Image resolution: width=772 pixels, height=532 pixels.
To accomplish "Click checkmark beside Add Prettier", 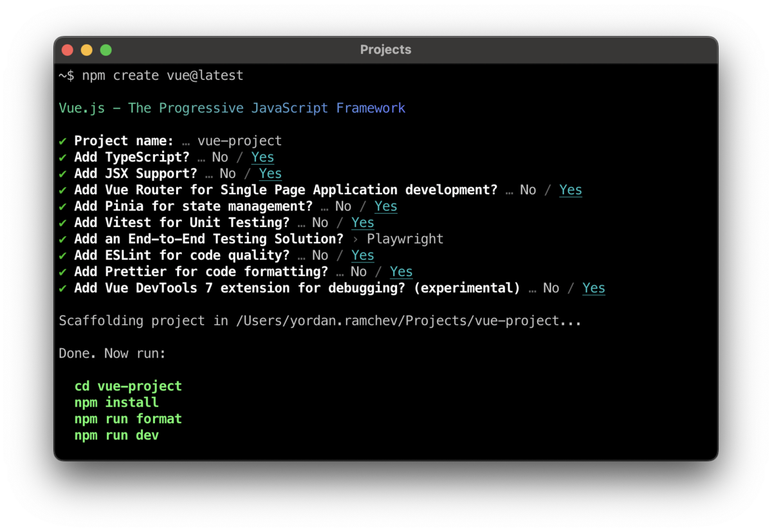I will [62, 272].
